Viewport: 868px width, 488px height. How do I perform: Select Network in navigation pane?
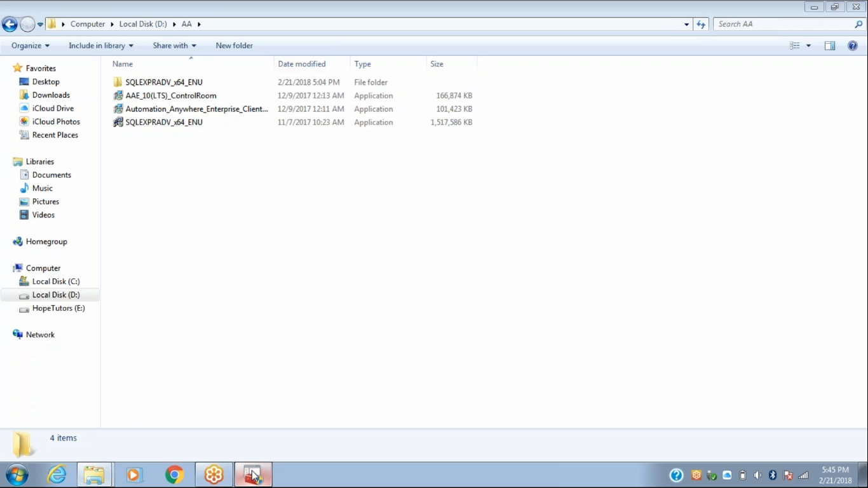click(x=40, y=335)
